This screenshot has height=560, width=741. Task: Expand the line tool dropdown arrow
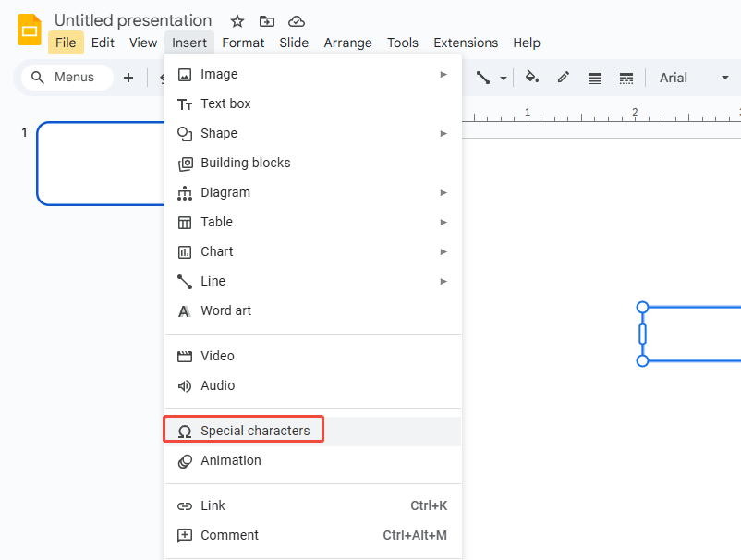click(504, 79)
